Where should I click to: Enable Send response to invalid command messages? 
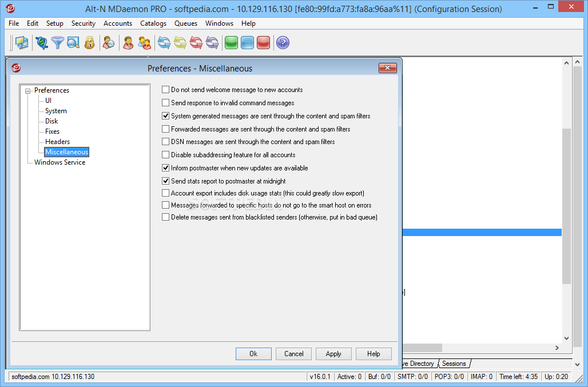click(x=165, y=103)
